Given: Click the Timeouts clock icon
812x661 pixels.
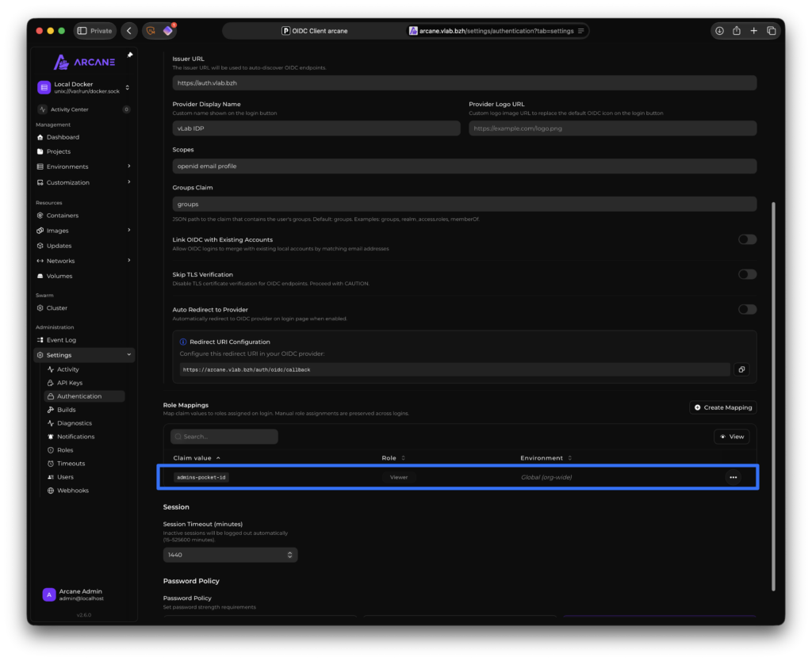Looking at the screenshot, I should 50,464.
